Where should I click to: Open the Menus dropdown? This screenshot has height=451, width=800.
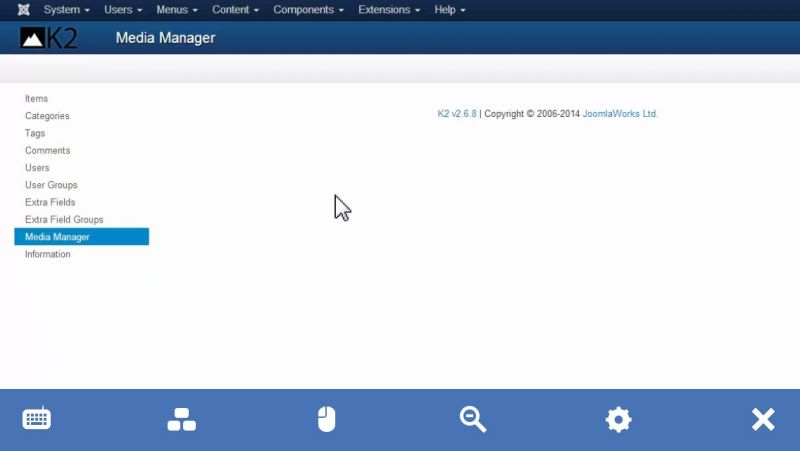coord(177,10)
